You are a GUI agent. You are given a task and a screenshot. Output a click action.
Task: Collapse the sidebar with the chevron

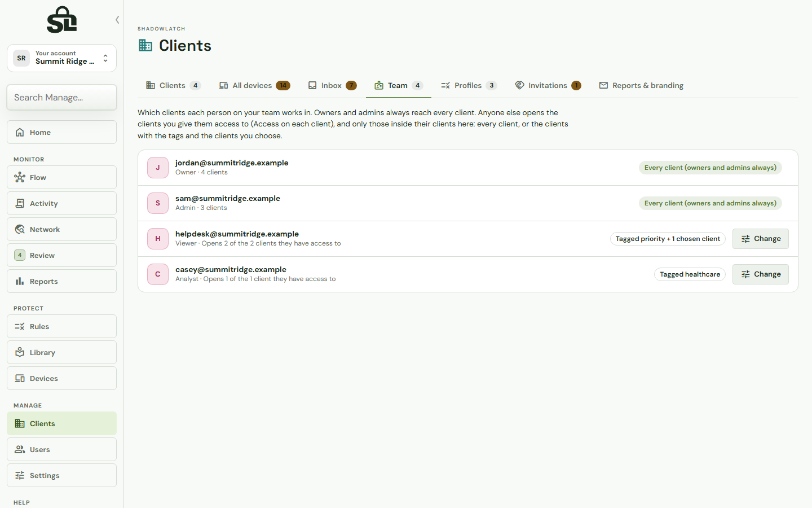[117, 20]
